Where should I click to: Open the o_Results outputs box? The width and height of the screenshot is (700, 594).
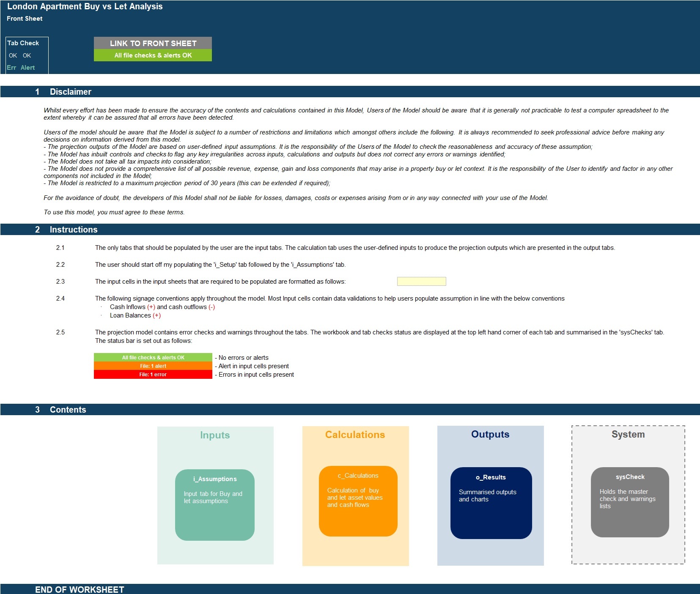[x=491, y=503]
